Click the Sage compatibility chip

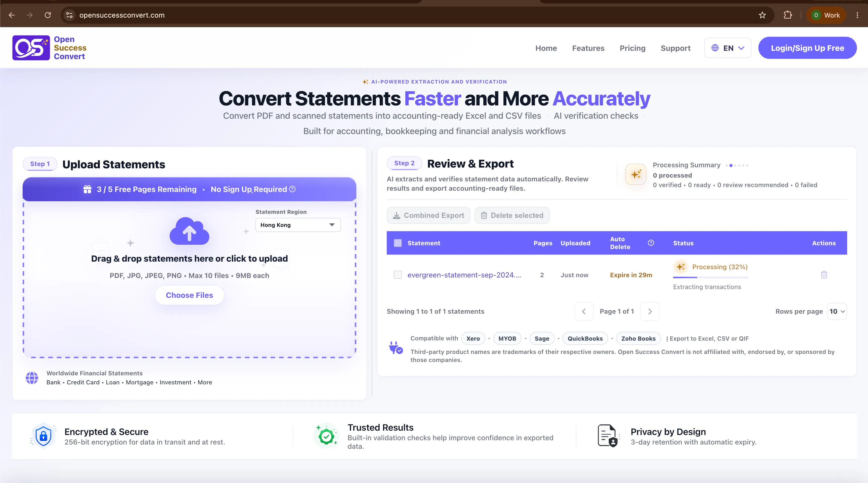point(541,338)
